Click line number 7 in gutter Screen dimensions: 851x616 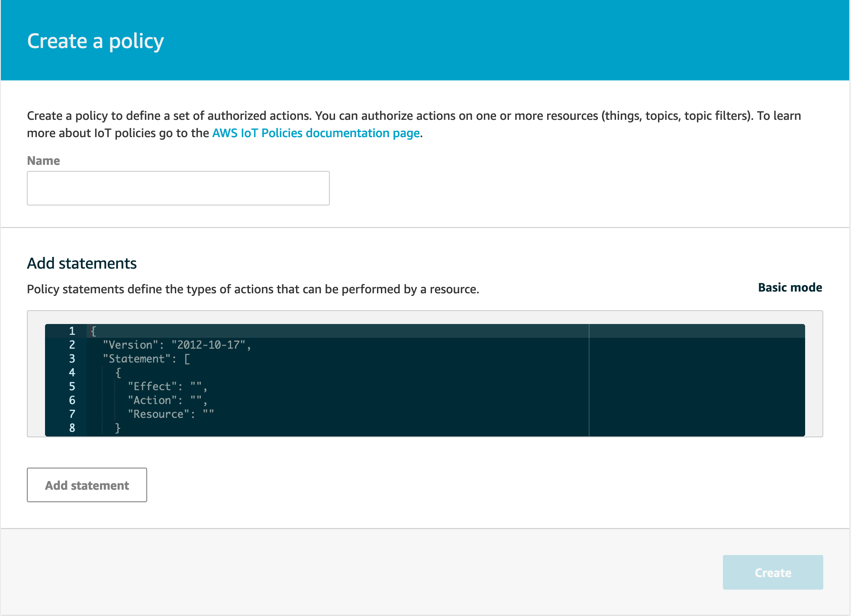[x=72, y=414]
